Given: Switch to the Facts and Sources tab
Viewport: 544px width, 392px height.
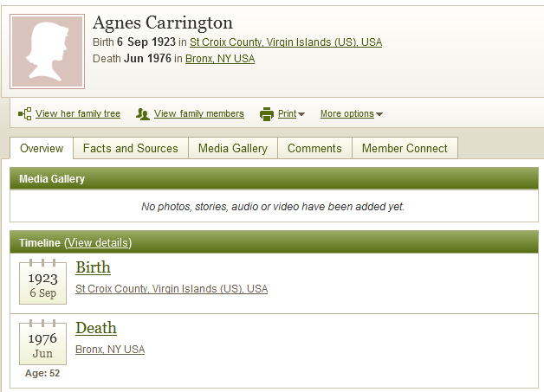Looking at the screenshot, I should pyautogui.click(x=131, y=148).
